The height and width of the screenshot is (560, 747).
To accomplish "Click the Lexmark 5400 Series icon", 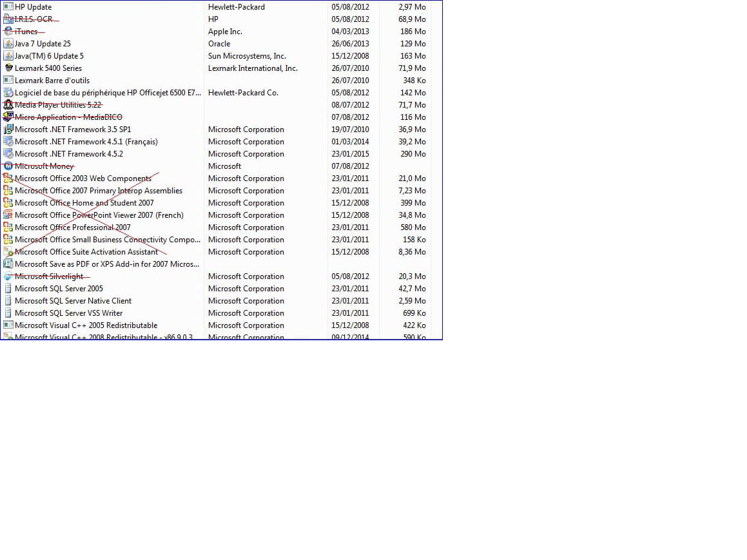I will (8, 68).
